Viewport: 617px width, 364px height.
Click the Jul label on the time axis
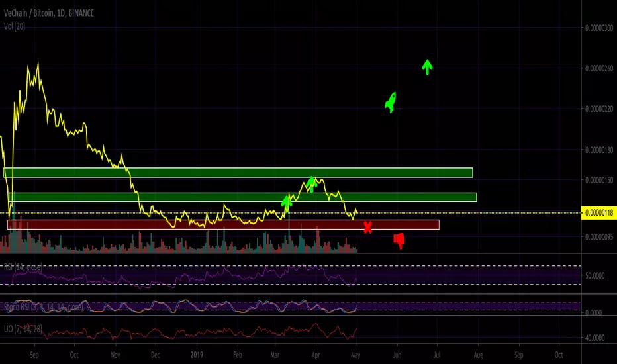click(437, 355)
